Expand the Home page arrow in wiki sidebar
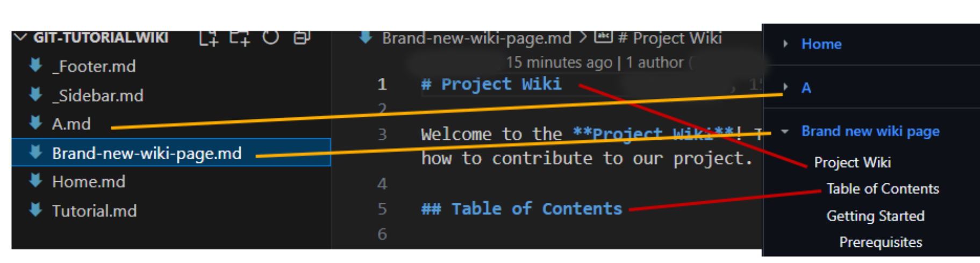Viewport: 980px width, 263px height. (x=785, y=44)
